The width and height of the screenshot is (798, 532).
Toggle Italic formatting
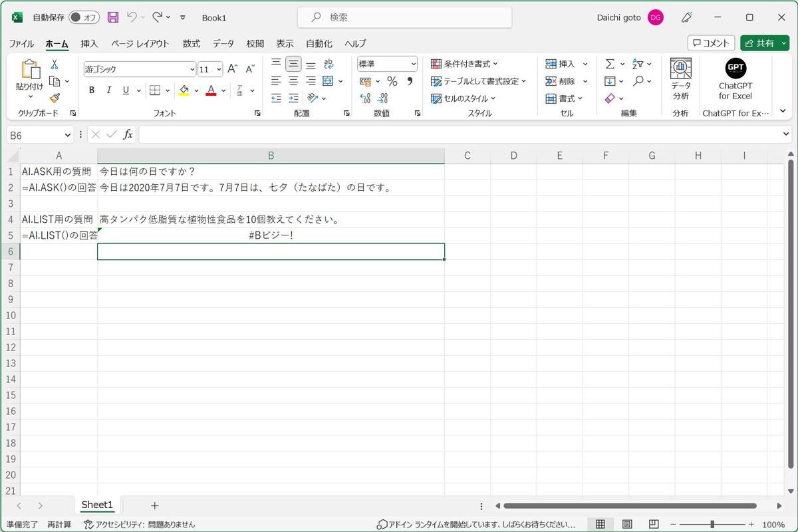pyautogui.click(x=108, y=90)
